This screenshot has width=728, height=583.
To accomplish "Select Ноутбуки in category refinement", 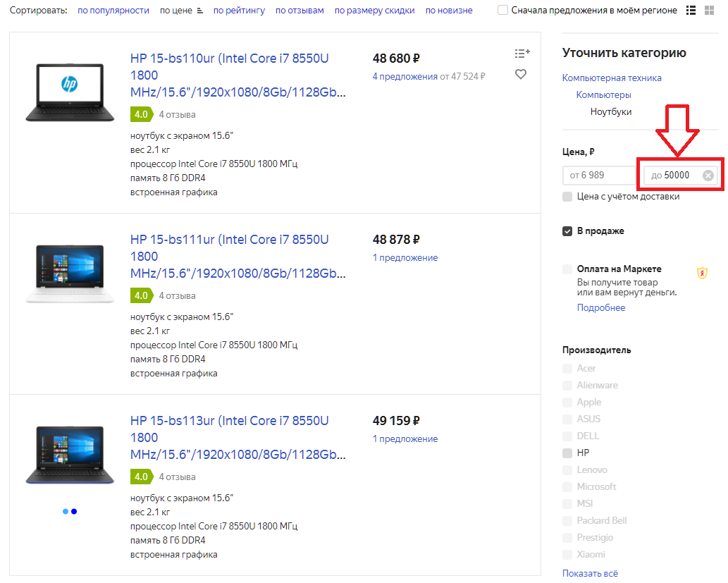I will (x=611, y=111).
